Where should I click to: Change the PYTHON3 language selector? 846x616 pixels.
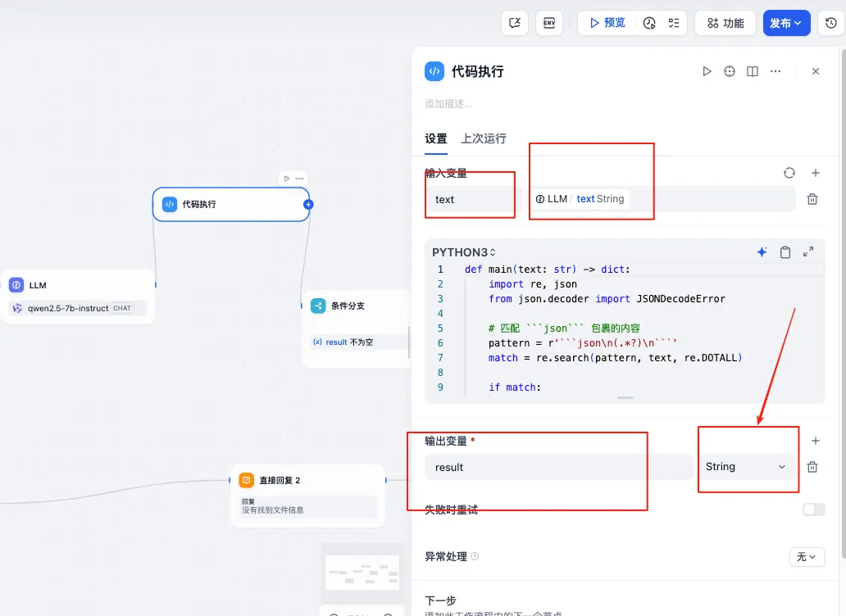tap(463, 252)
